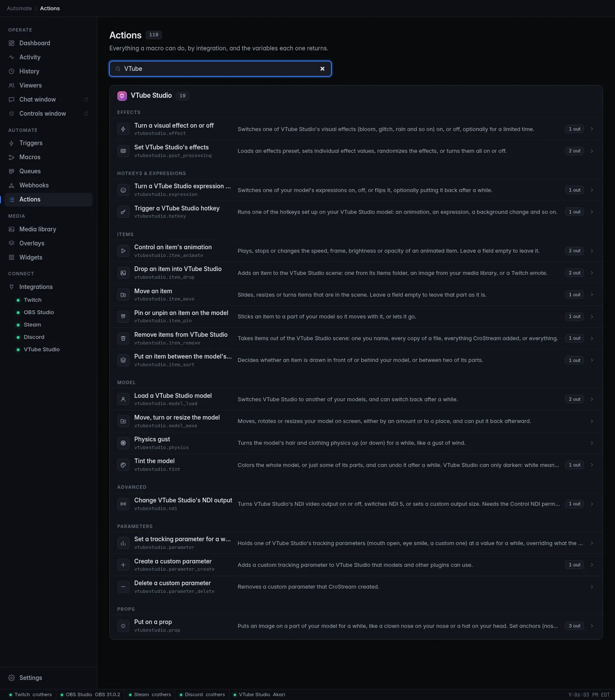Click the palette icon beside Tint the model
615x700 pixels.
[123, 465]
